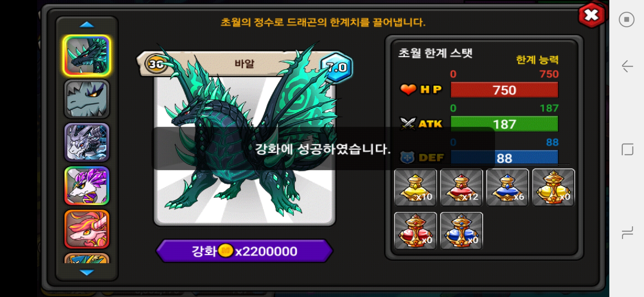Tap the level 30 gold badge

click(x=156, y=64)
